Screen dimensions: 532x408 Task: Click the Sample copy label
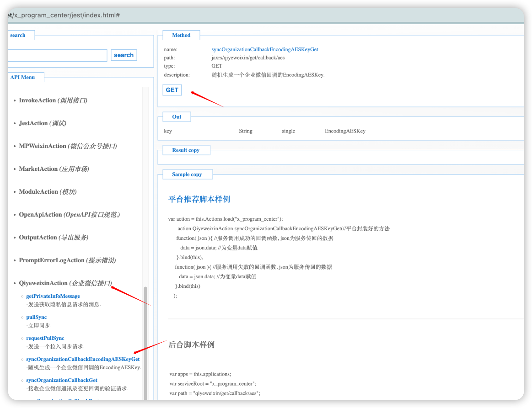[x=187, y=174]
